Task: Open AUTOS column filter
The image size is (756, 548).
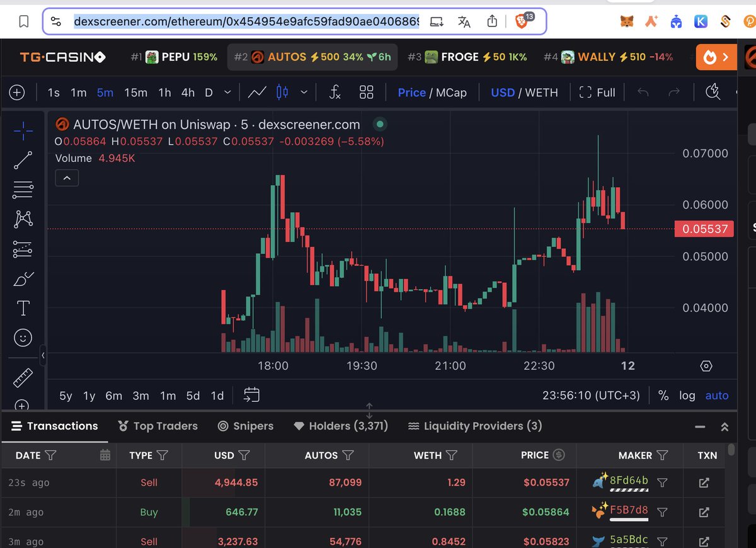Action: pyautogui.click(x=348, y=455)
